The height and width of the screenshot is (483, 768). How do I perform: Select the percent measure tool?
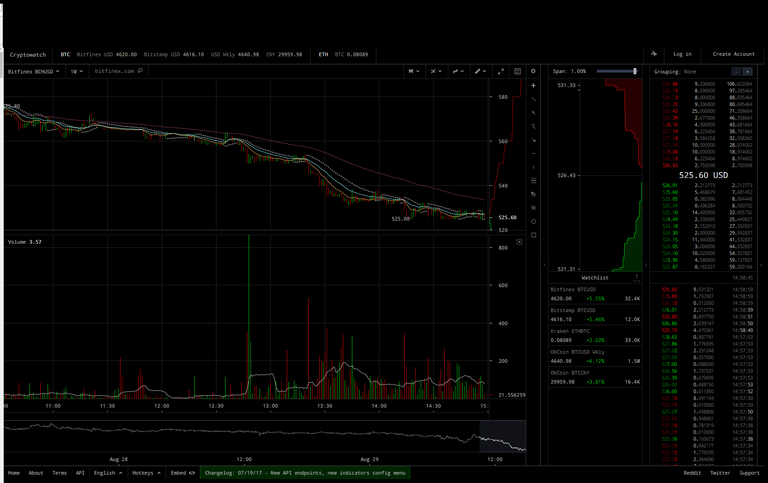(x=533, y=208)
